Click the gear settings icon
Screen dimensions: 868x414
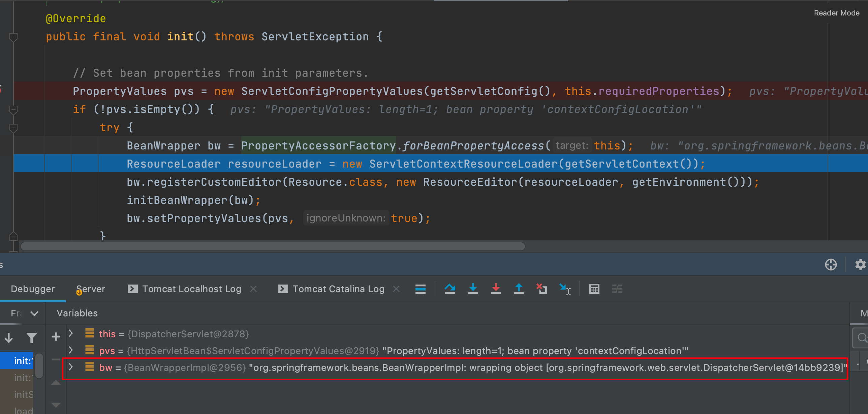[x=860, y=265]
